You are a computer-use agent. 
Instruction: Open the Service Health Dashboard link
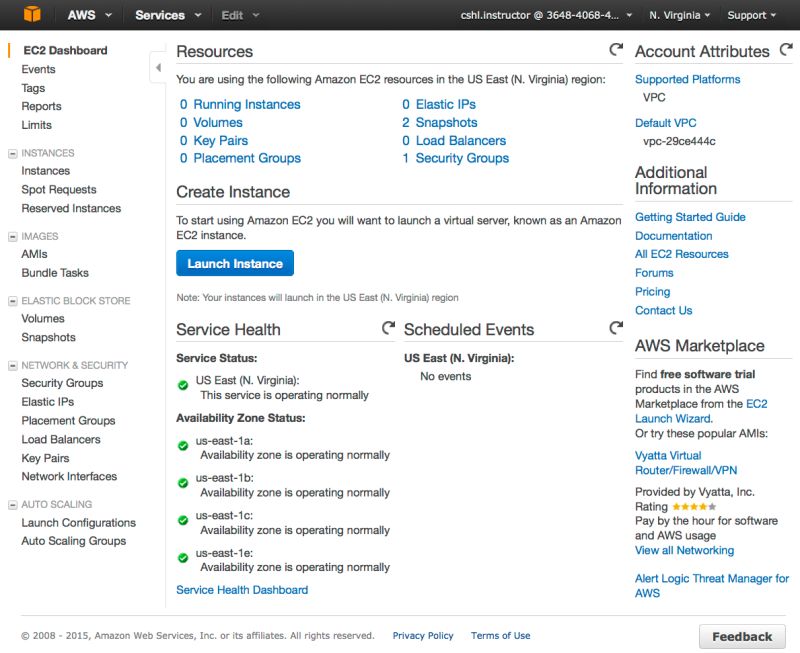pos(240,589)
